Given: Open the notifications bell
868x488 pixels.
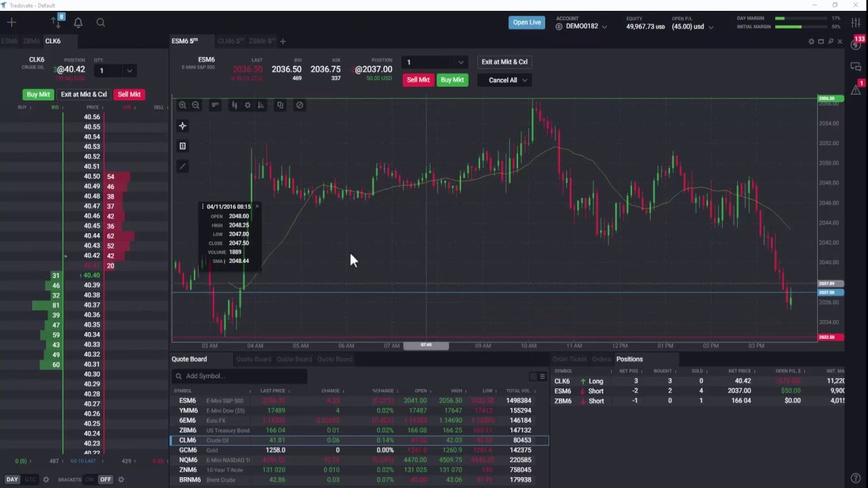Looking at the screenshot, I should (x=78, y=22).
